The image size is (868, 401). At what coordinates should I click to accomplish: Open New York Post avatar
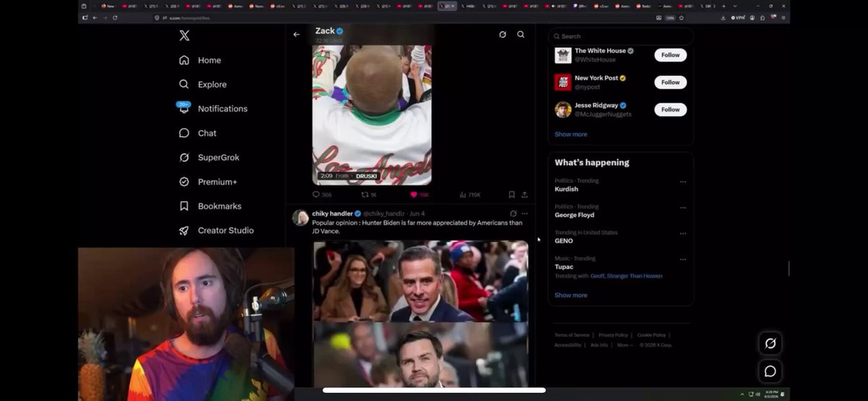[563, 83]
